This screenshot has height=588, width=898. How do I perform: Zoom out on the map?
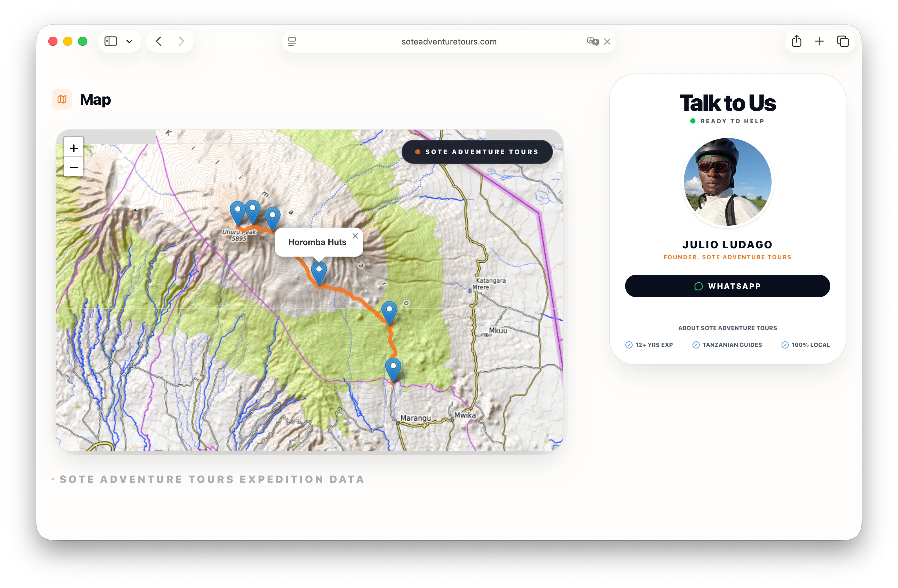[74, 167]
